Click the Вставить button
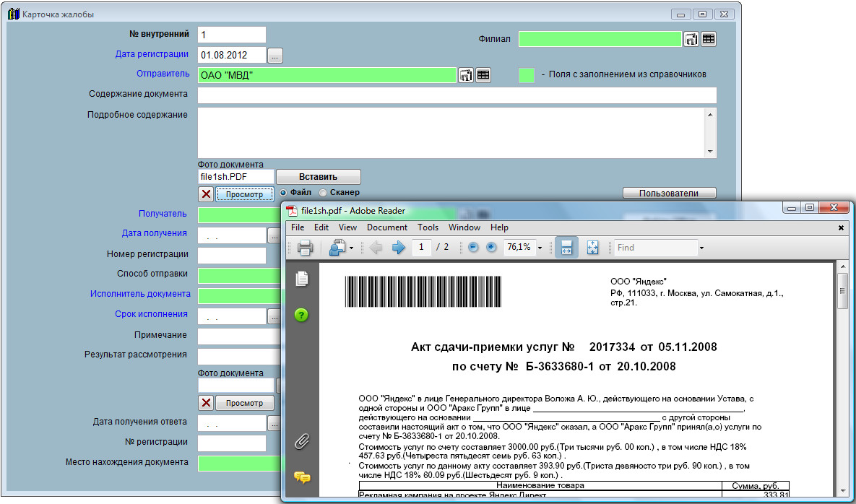Screen dimensions: 856x504 point(318,177)
